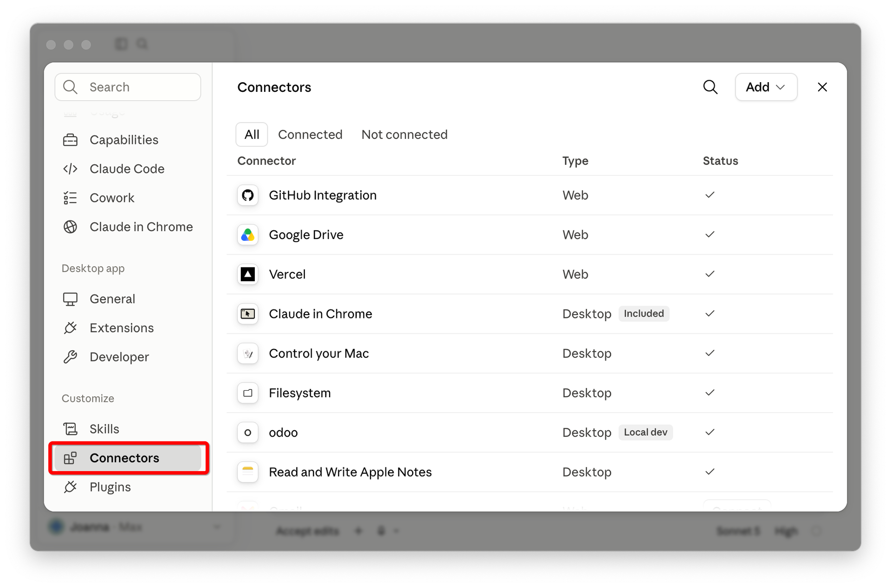Click Web type in GitHub row
Screen dimensions: 891x588
click(x=575, y=195)
